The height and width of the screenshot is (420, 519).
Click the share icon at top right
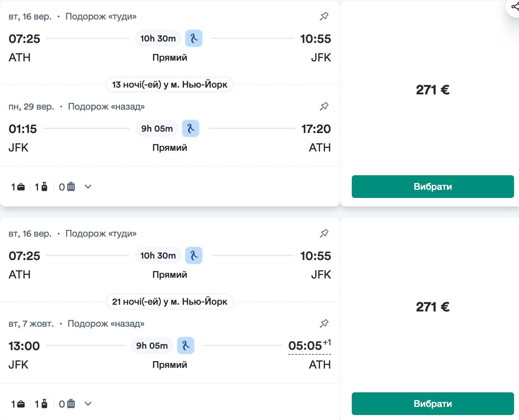click(x=514, y=7)
